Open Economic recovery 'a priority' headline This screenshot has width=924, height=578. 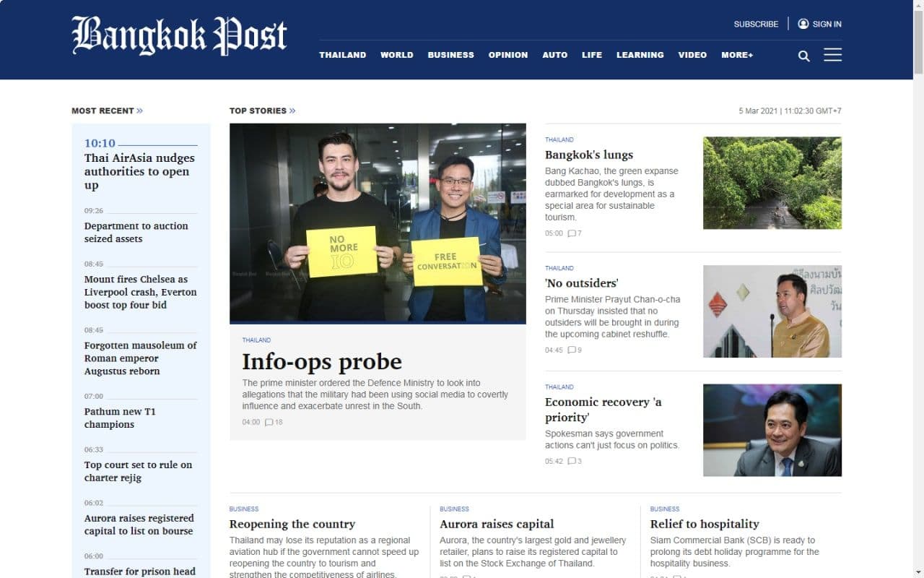603,410
